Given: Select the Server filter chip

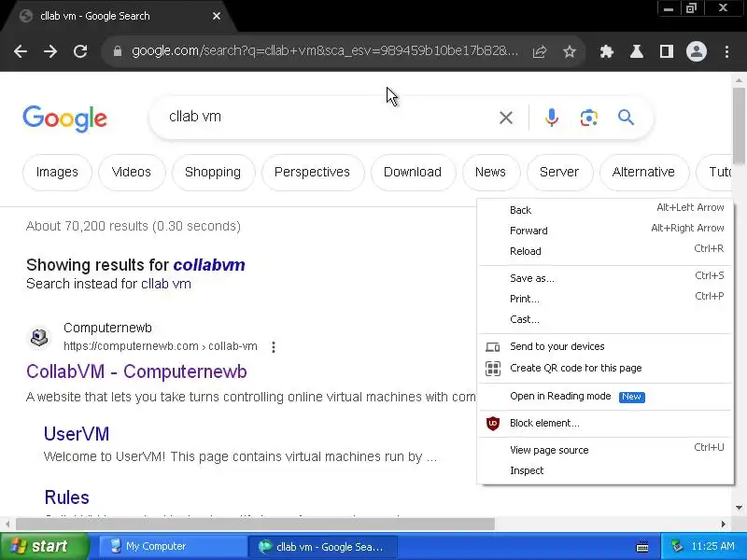Looking at the screenshot, I should (559, 172).
